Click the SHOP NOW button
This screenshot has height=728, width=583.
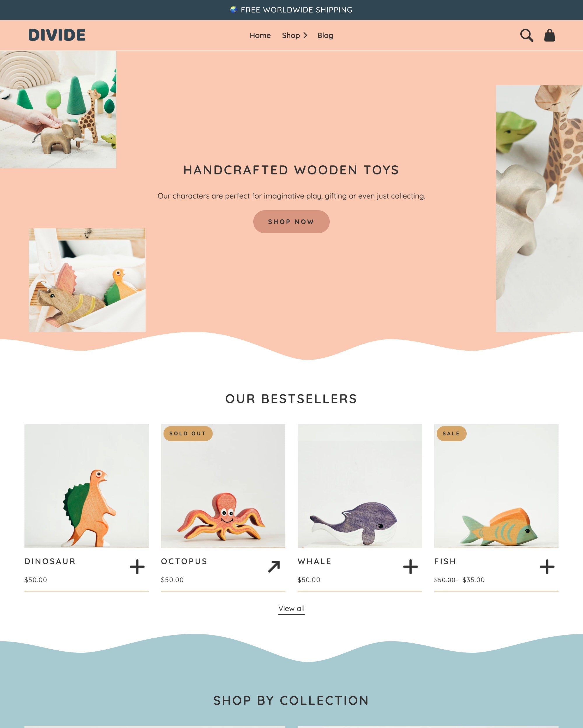coord(291,222)
